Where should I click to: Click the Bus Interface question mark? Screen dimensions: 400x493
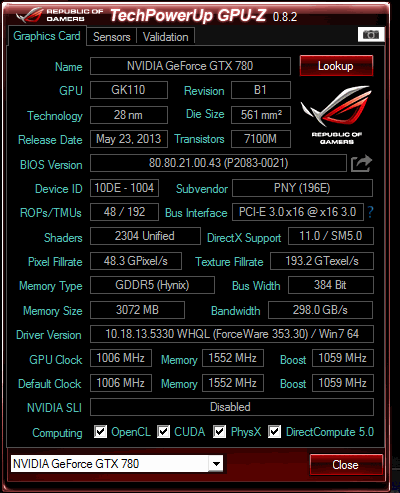(370, 212)
